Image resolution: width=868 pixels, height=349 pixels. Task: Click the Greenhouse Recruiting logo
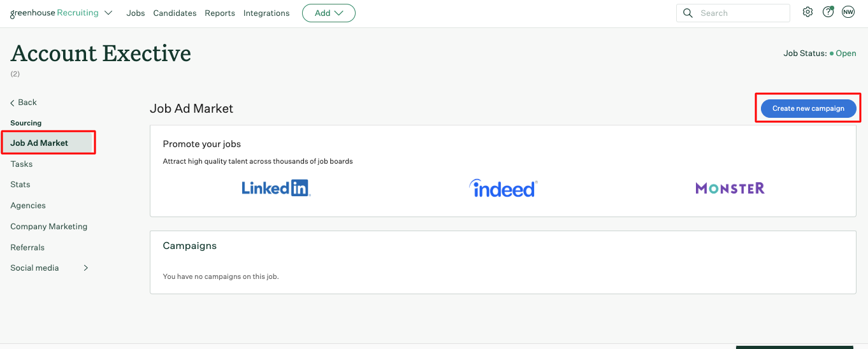54,13
